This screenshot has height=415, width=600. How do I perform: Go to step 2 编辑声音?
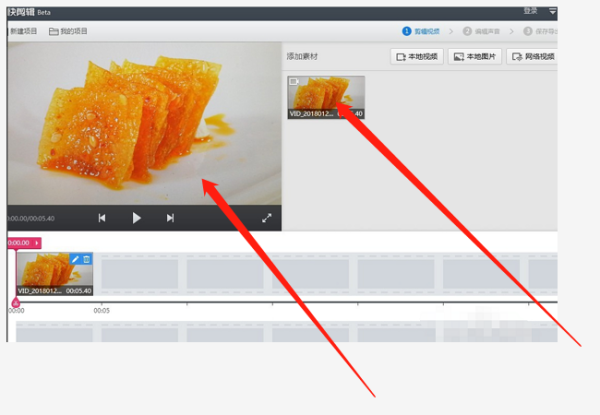click(x=481, y=31)
